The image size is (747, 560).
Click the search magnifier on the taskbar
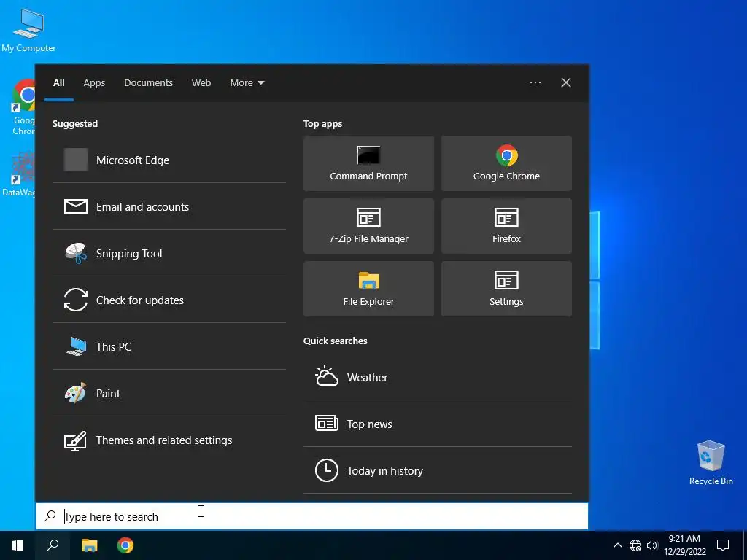point(53,545)
